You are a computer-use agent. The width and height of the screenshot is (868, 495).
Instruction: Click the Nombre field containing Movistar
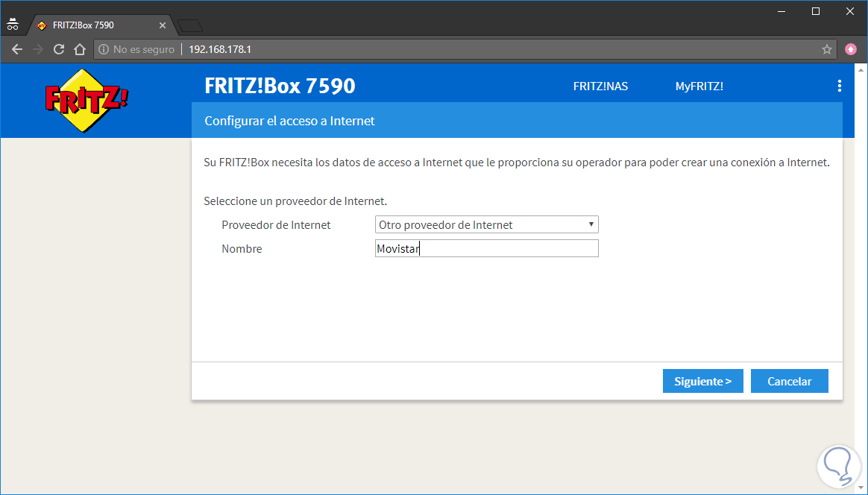tap(487, 248)
